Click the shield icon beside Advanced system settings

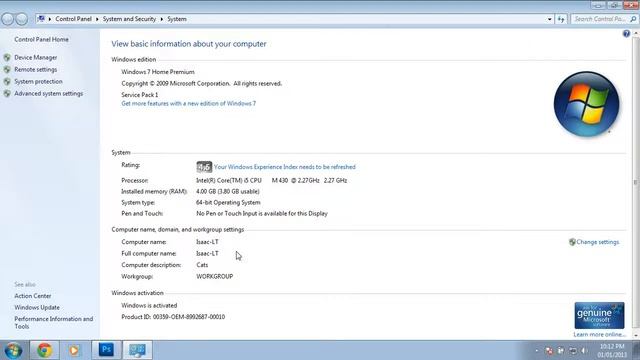pos(7,93)
